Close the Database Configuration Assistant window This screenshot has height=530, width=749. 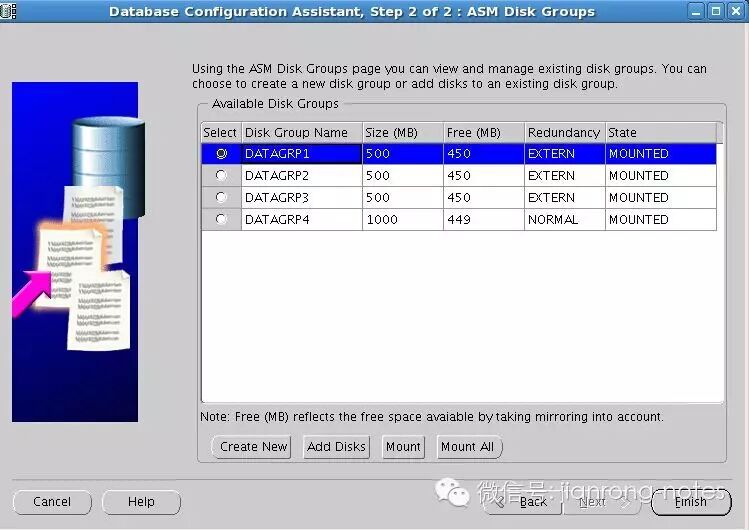tap(736, 11)
